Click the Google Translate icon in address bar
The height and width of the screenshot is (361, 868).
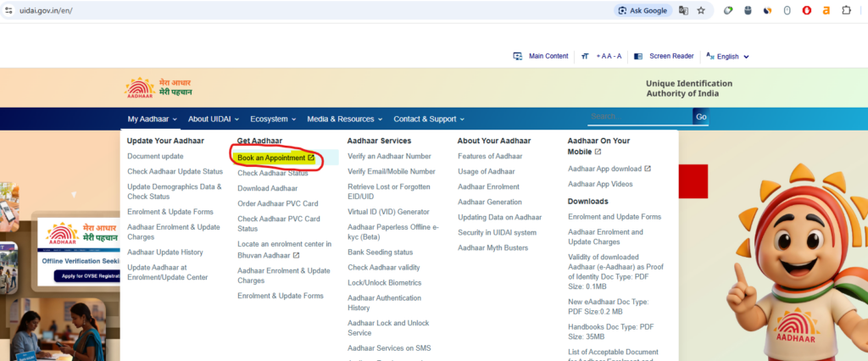[683, 10]
